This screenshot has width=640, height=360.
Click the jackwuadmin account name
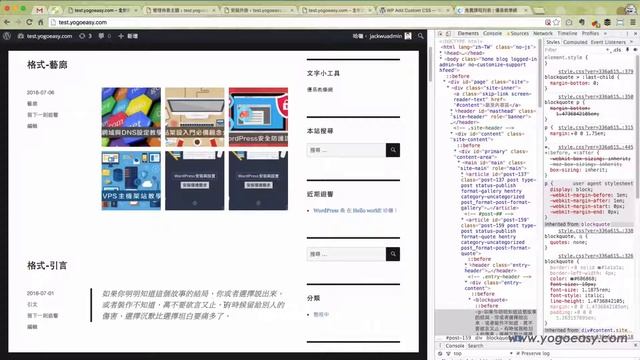386,36
